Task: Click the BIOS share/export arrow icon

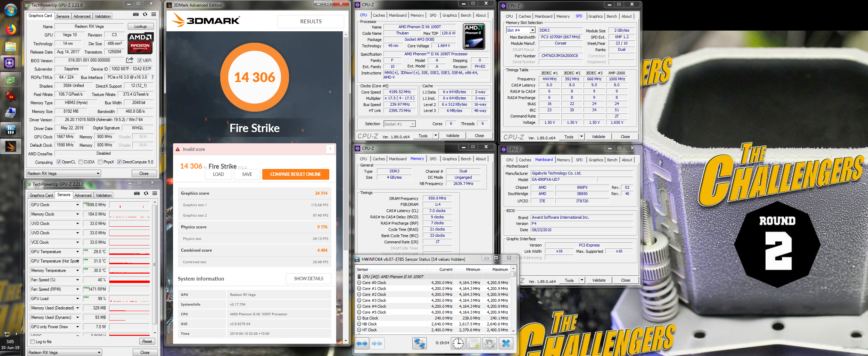Action: [130, 60]
